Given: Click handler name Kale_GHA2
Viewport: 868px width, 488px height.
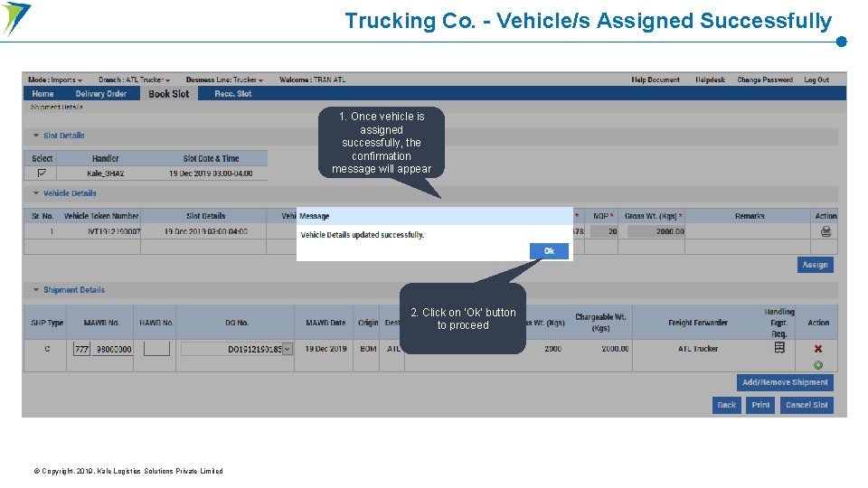Looking at the screenshot, I should [105, 174].
